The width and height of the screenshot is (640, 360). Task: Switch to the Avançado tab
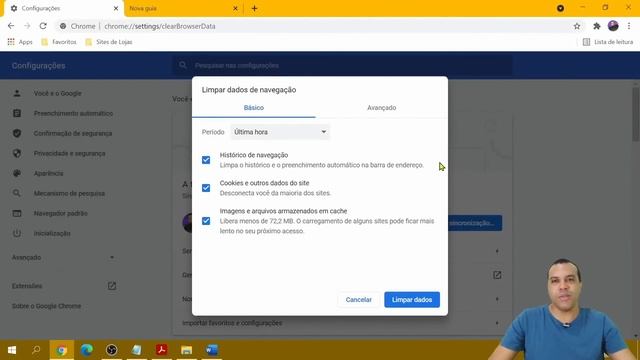[x=381, y=108]
